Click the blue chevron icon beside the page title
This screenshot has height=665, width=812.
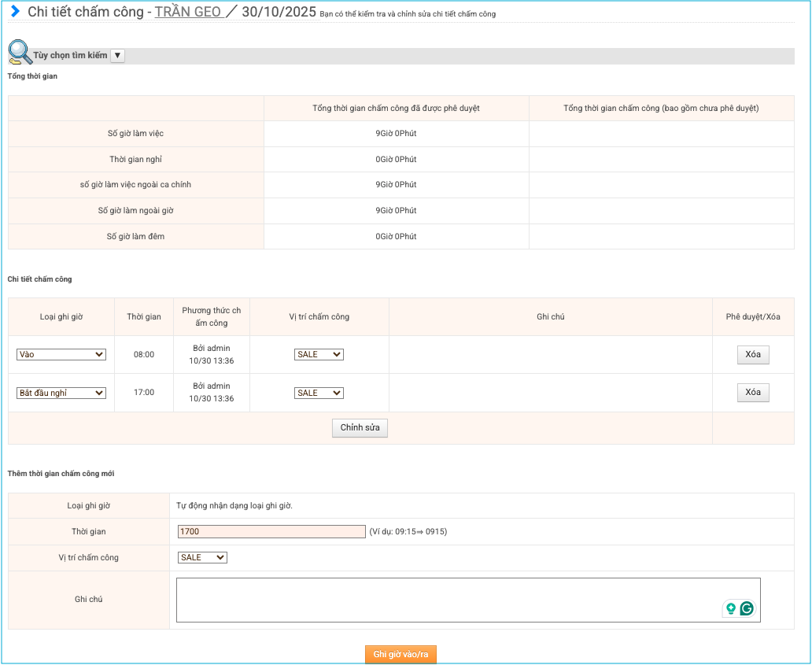click(15, 12)
